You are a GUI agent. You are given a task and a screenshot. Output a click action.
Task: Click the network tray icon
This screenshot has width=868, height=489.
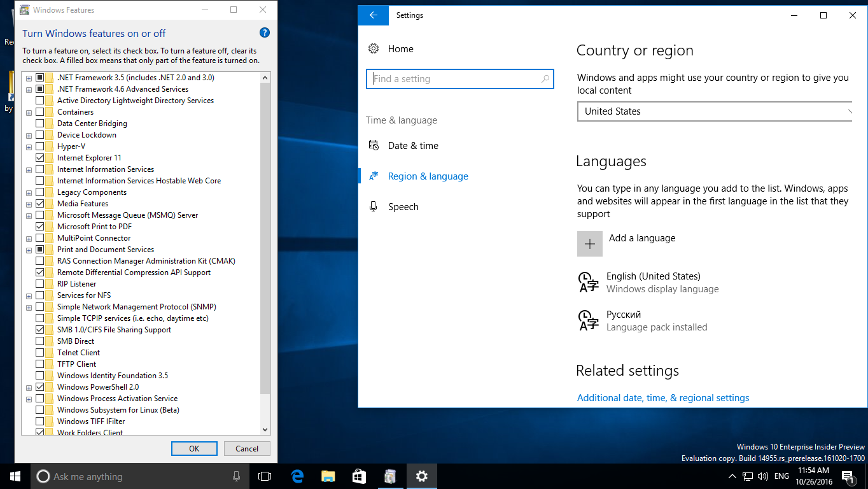[748, 476]
